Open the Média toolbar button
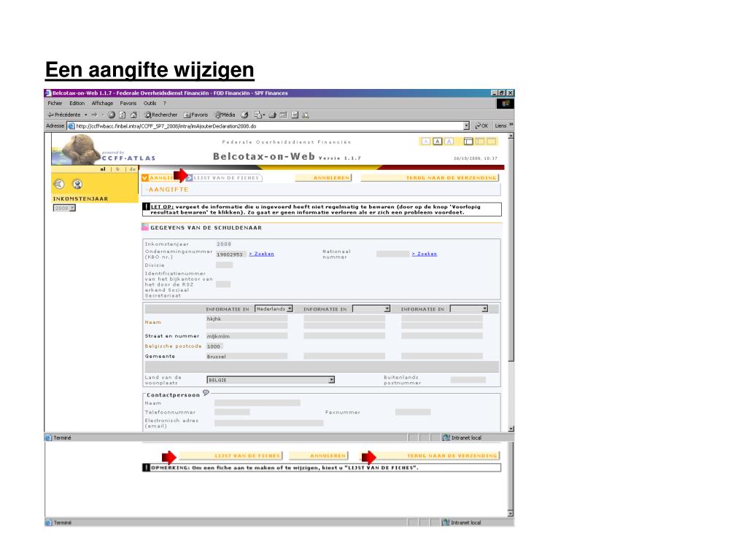 click(x=225, y=114)
